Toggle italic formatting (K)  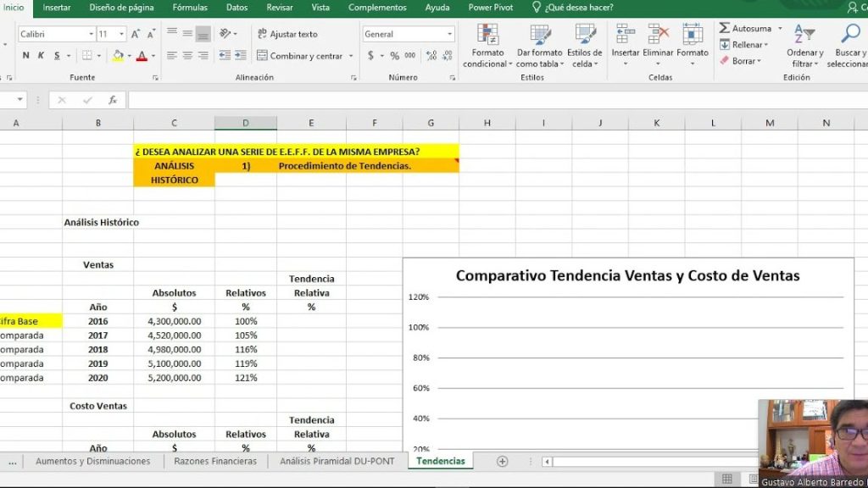41,56
